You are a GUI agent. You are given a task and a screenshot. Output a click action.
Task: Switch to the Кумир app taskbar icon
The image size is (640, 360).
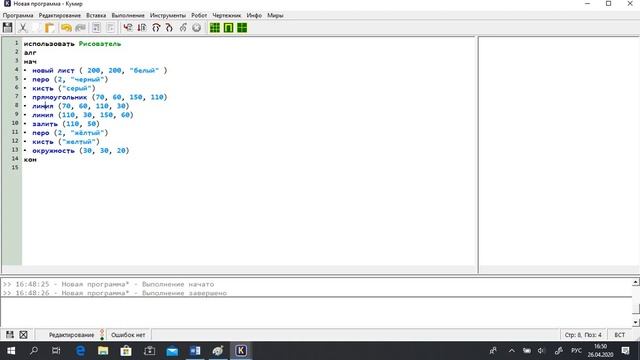click(241, 351)
